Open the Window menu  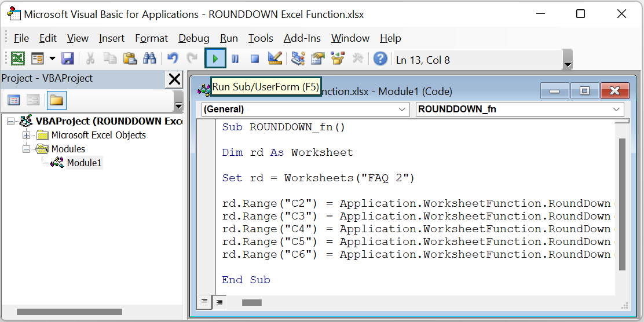pos(350,38)
